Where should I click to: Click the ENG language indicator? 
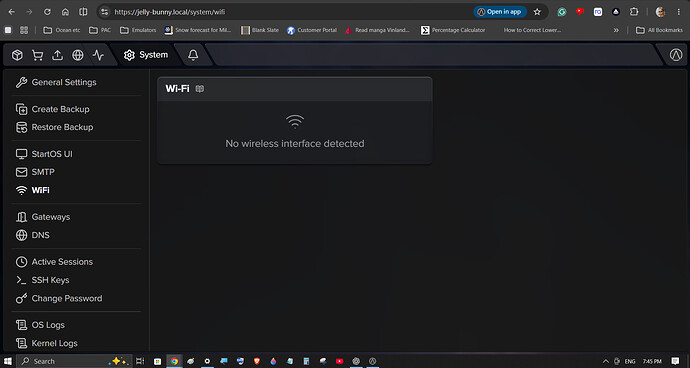(630, 361)
